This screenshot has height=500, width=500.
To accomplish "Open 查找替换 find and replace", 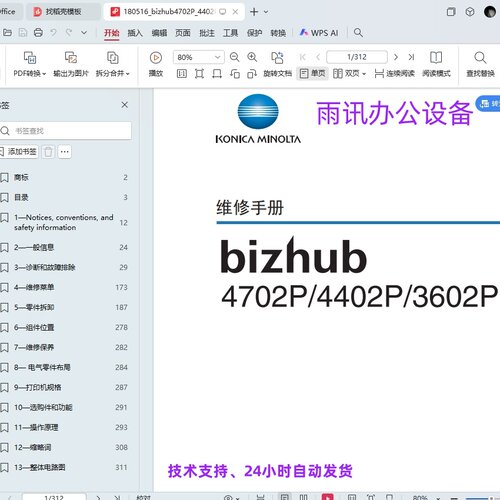I will pos(480,64).
